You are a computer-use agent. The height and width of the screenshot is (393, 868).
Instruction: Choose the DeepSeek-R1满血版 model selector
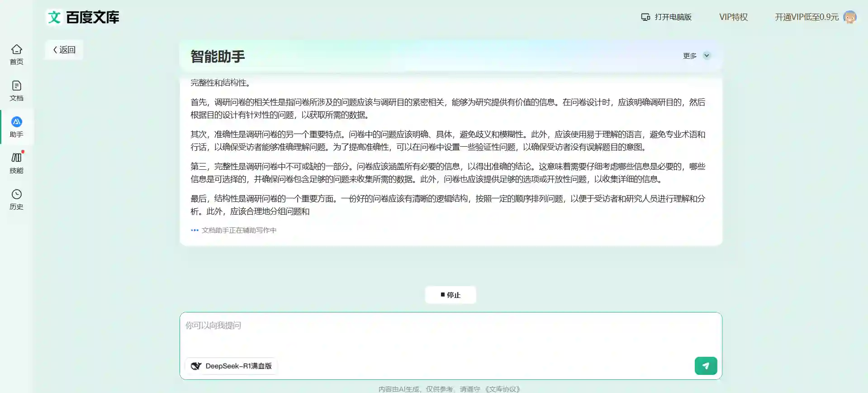pos(231,366)
